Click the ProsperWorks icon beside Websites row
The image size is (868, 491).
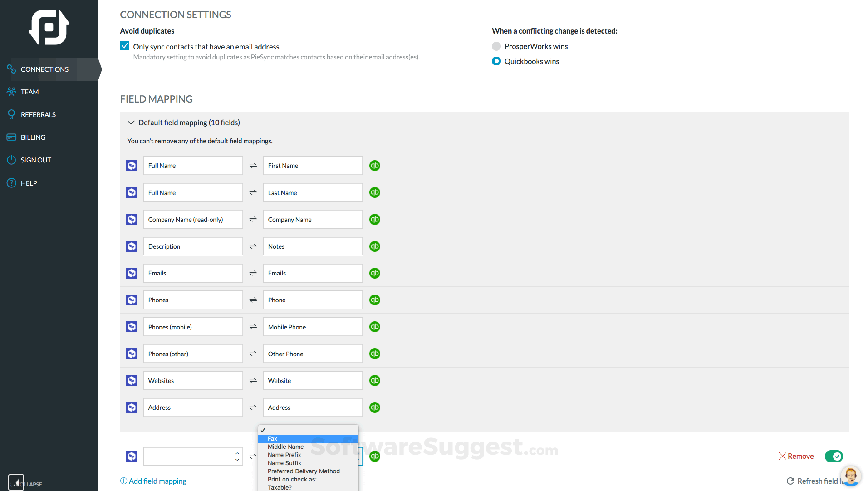(132, 381)
